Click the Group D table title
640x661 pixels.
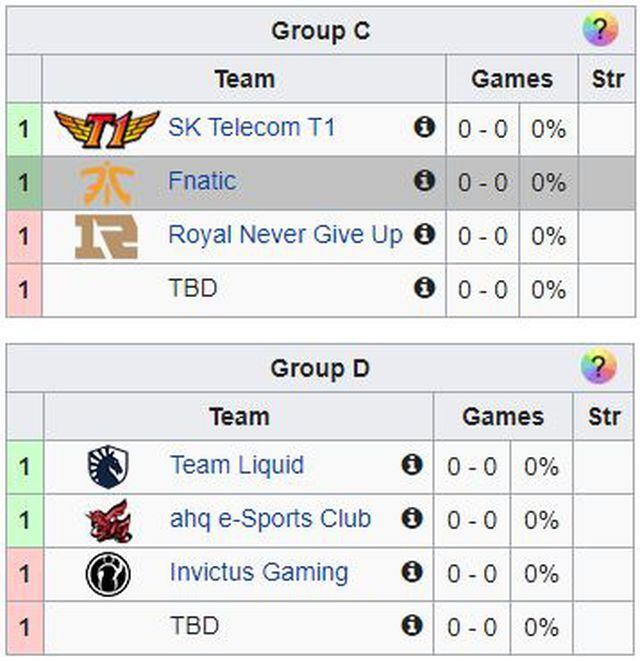[x=320, y=368]
